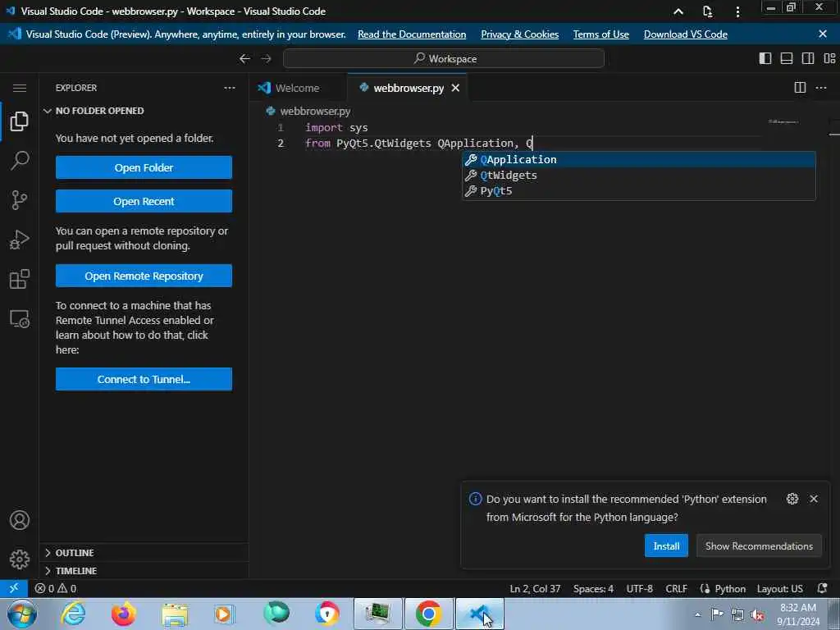The image size is (840, 630).
Task: Close the webbrowser.py tab
Action: (455, 88)
